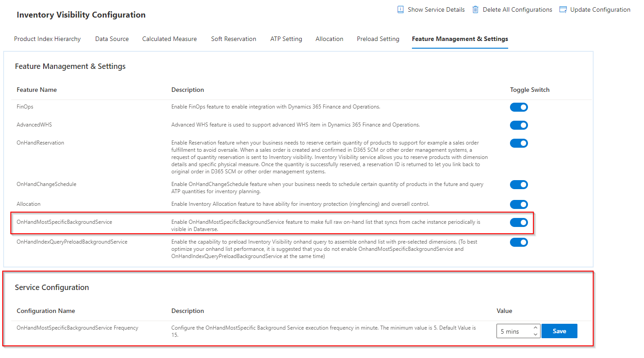
Task: Click the OnHandMostSpecificBackgroundService Frequency configuration name
Action: (77, 328)
